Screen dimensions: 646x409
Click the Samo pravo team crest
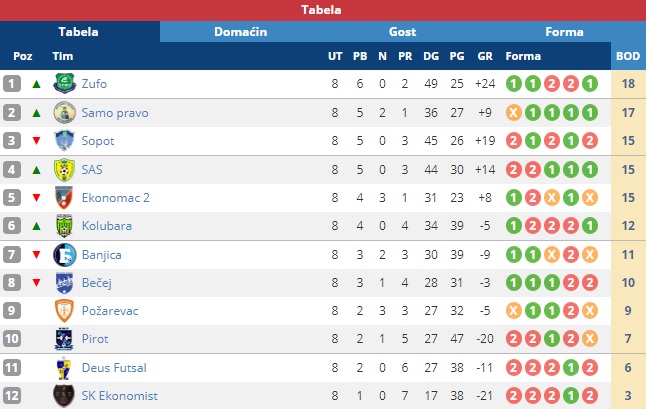click(65, 112)
